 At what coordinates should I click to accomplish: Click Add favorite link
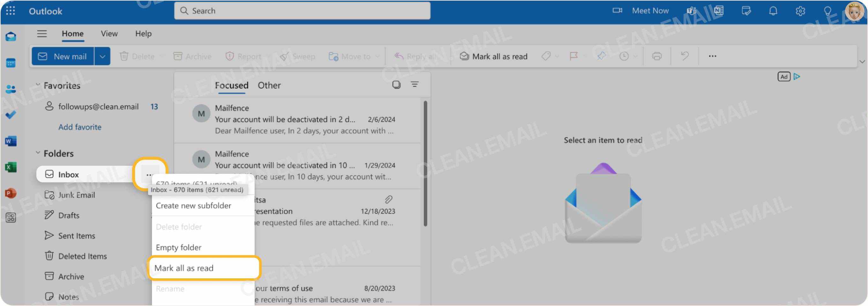pyautogui.click(x=79, y=127)
